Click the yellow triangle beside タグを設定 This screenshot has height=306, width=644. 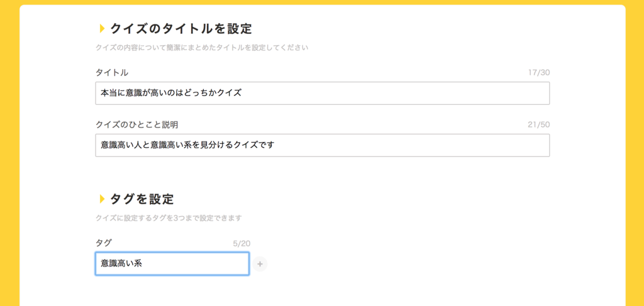click(103, 199)
